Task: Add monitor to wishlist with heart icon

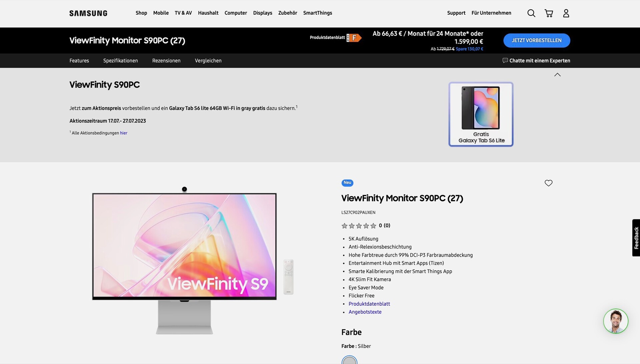Action: [x=548, y=183]
